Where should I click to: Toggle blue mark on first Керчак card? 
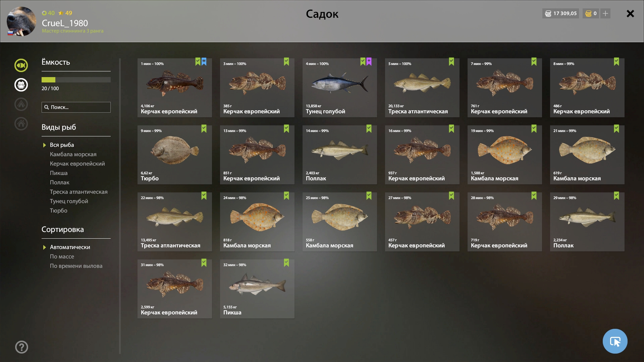[x=204, y=62]
